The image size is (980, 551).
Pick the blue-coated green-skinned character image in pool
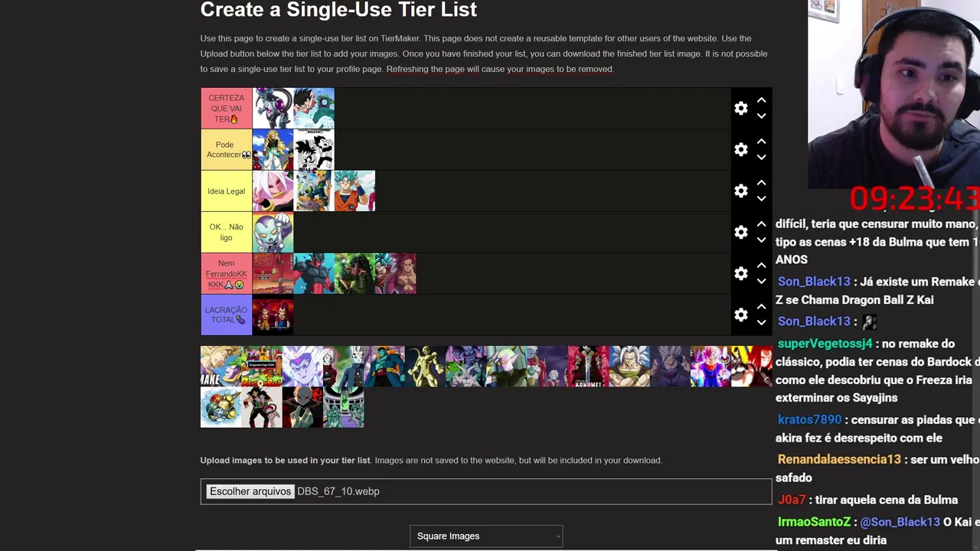click(x=384, y=367)
